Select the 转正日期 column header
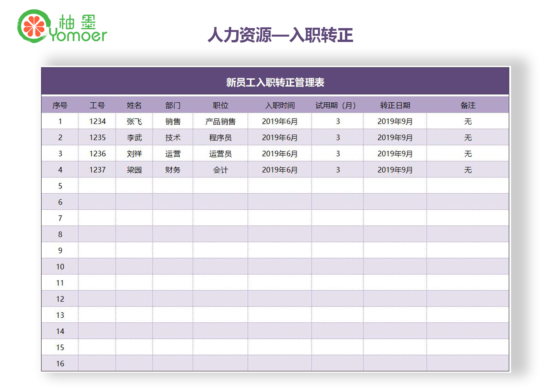The image size is (555, 392). (395, 105)
